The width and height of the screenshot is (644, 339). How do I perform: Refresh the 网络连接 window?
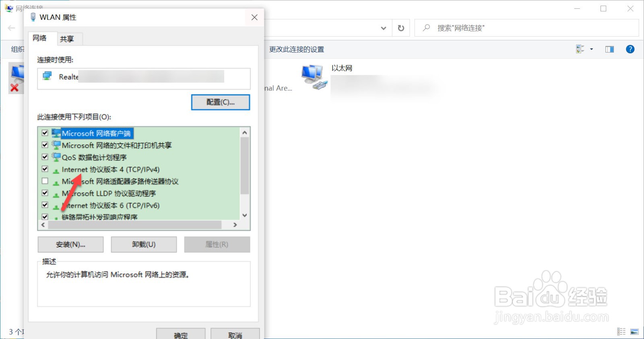(401, 28)
